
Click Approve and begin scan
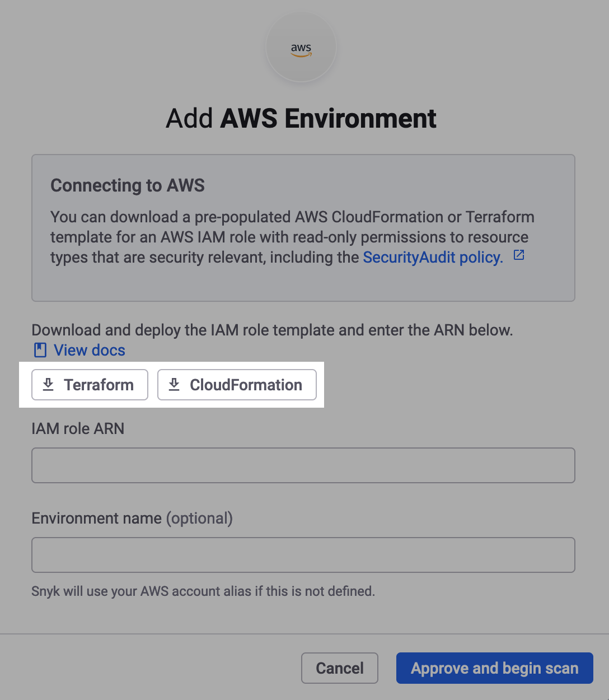click(x=494, y=668)
